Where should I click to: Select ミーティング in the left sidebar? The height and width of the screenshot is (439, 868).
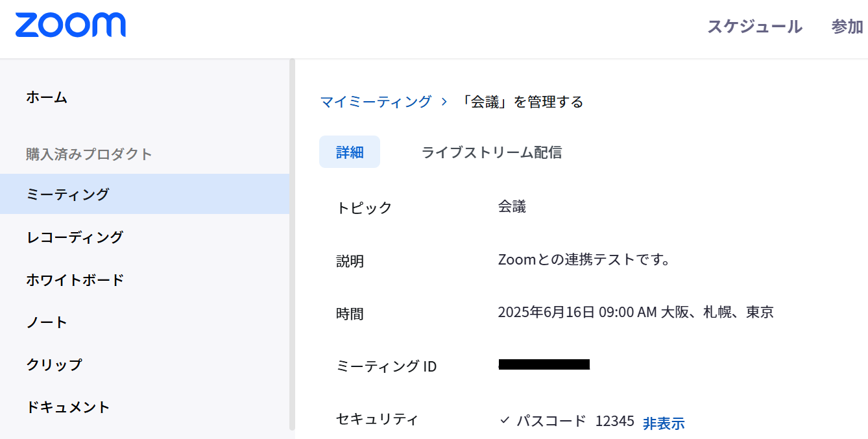(67, 194)
